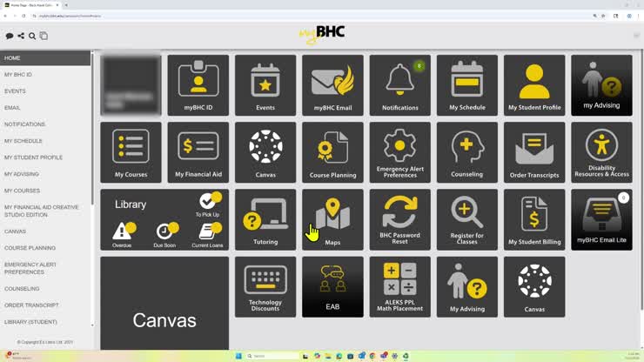The width and height of the screenshot is (644, 362).
Task: Open EMERGENCY ALERT PREFERENCES sidebar link
Action: [x=30, y=268]
